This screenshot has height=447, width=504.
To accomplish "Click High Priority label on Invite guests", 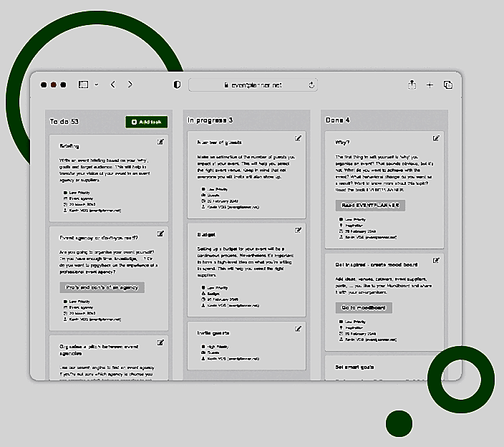I will click(218, 347).
